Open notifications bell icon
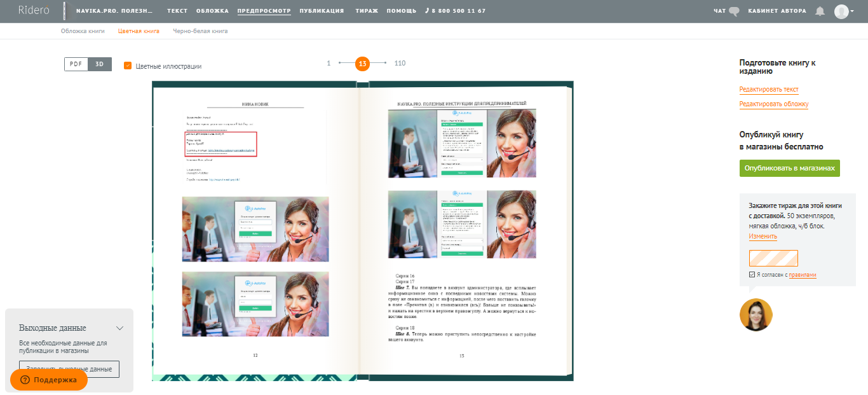Viewport: 868px width, 395px height. point(820,11)
